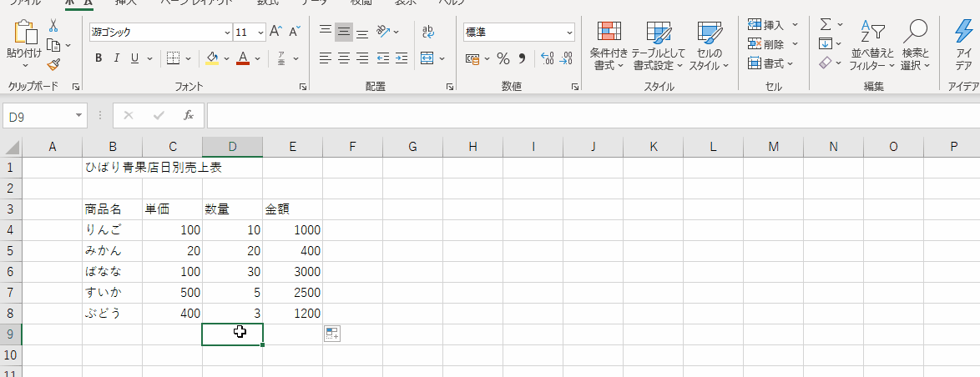Open the Name Box dropdown arrow
980x377 pixels.
coord(79,116)
